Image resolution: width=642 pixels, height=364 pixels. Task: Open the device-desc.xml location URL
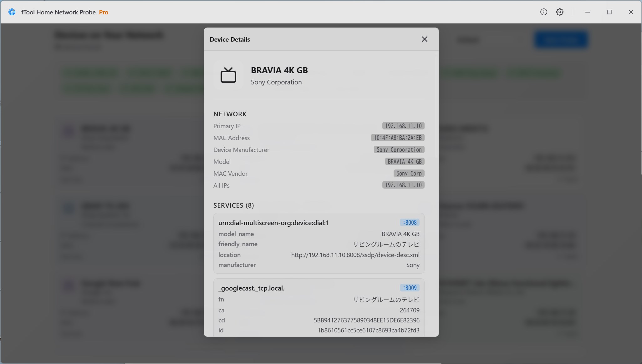click(355, 255)
